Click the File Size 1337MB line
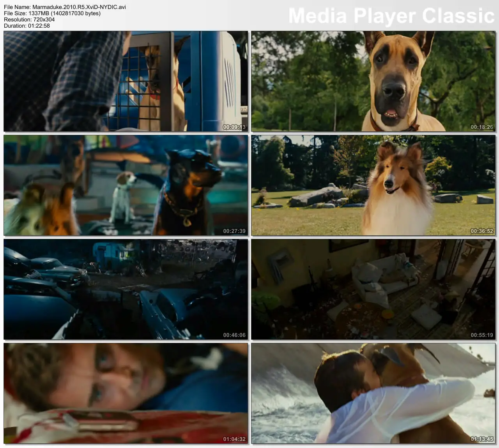 (x=52, y=13)
